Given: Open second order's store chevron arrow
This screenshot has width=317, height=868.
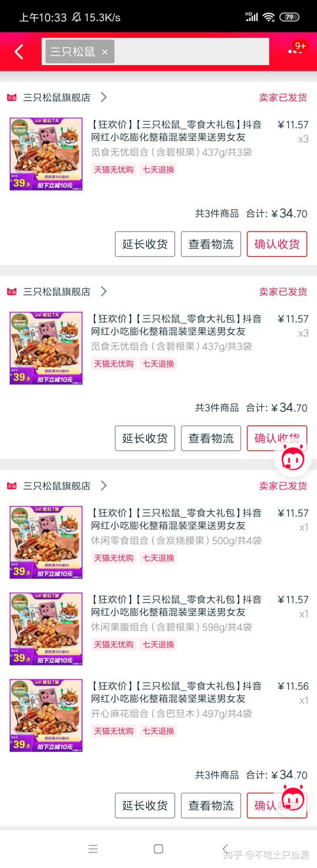Looking at the screenshot, I should coord(104,291).
